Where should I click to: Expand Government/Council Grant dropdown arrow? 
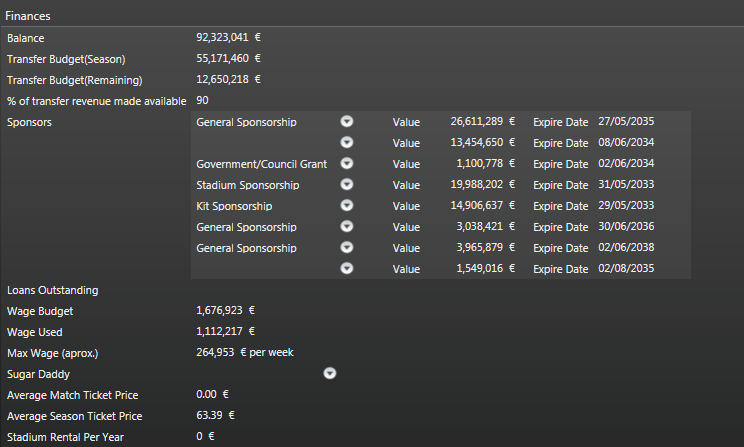[347, 163]
